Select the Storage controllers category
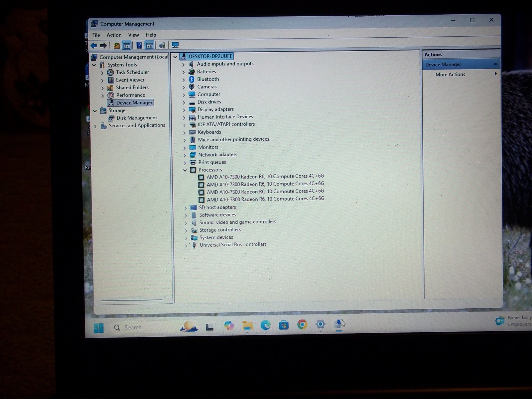Viewport: 532px width, 399px height. click(220, 230)
